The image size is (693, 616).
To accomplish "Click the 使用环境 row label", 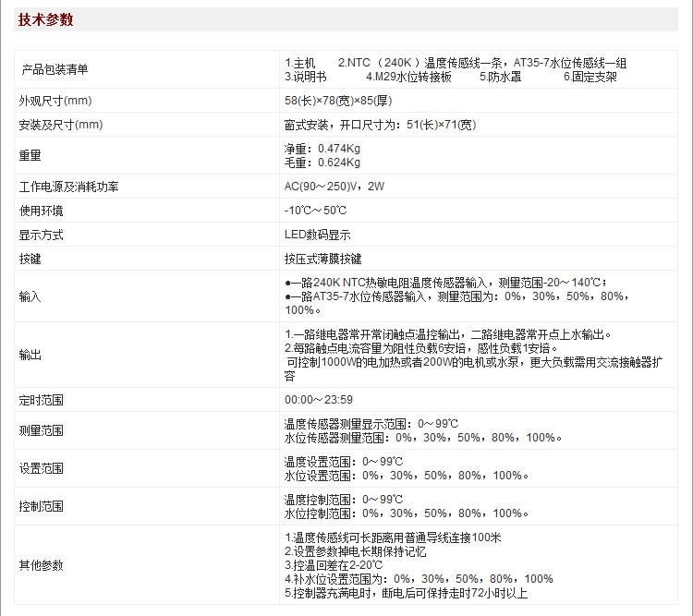I will [x=41, y=211].
